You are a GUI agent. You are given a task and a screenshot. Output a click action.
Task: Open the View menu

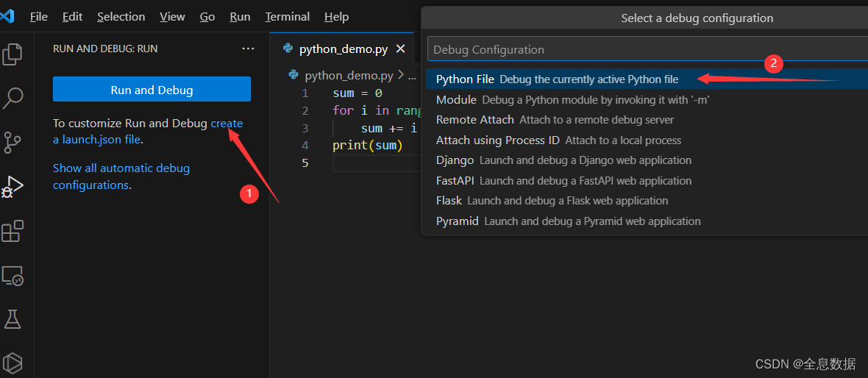click(172, 17)
